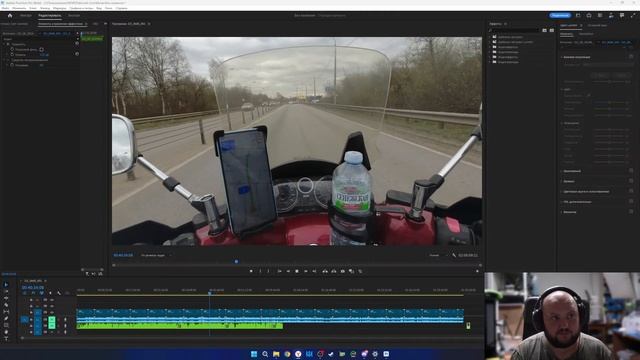Expand the Curves section in Lumetri
640x360 pixels.
coord(562,181)
